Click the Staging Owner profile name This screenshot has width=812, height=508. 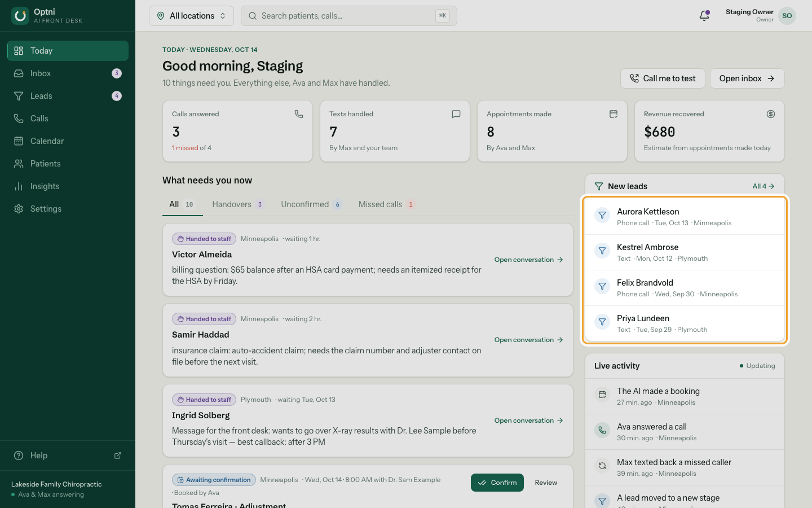[x=749, y=12]
